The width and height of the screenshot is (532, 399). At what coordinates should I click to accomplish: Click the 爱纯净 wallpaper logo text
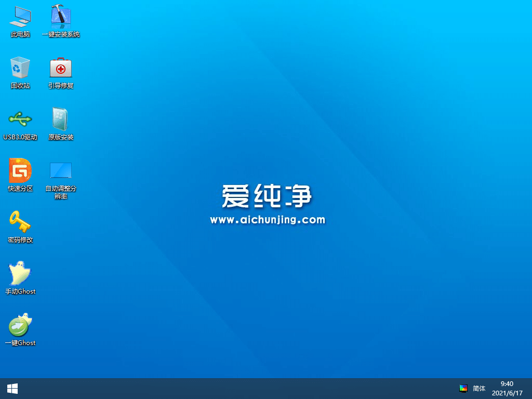click(x=268, y=194)
